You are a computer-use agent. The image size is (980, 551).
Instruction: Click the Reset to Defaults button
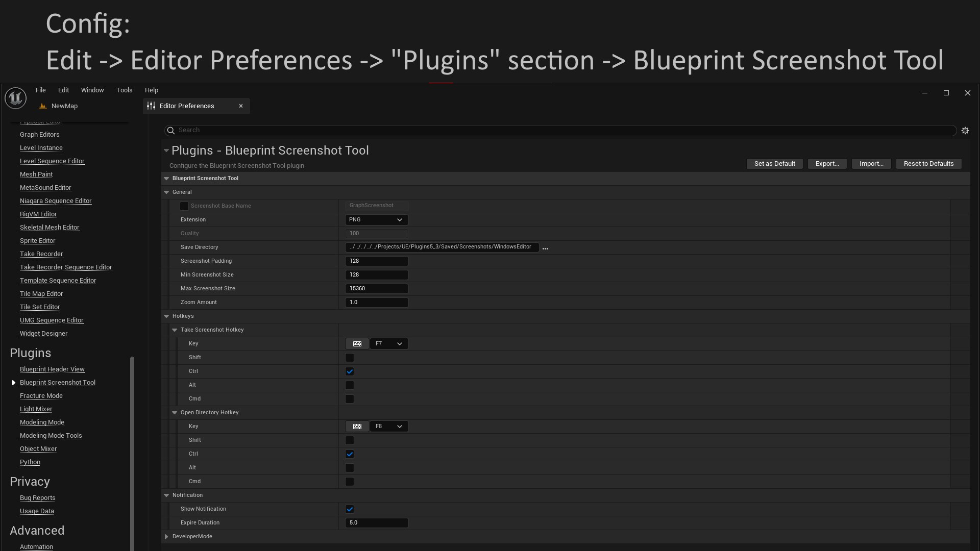click(x=928, y=163)
